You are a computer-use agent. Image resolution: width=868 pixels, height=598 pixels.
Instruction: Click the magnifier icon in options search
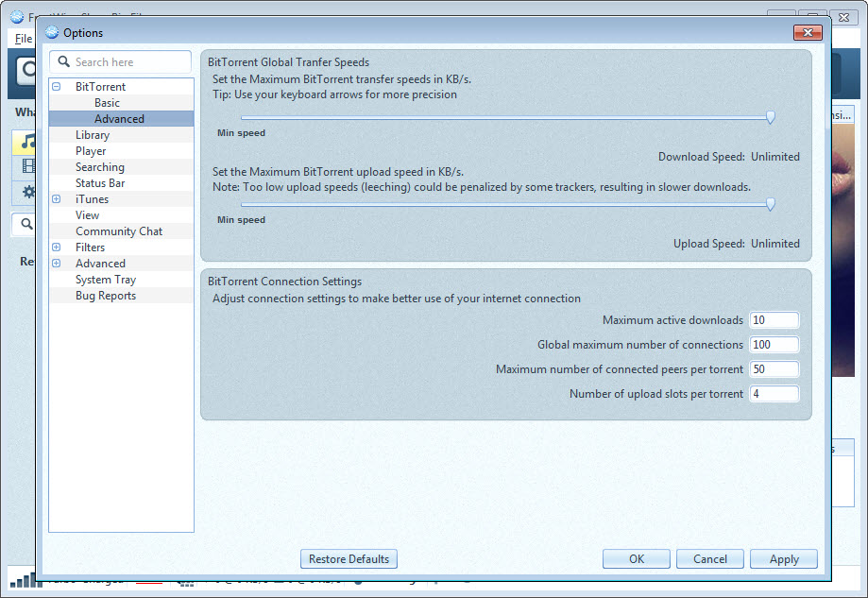click(x=63, y=61)
